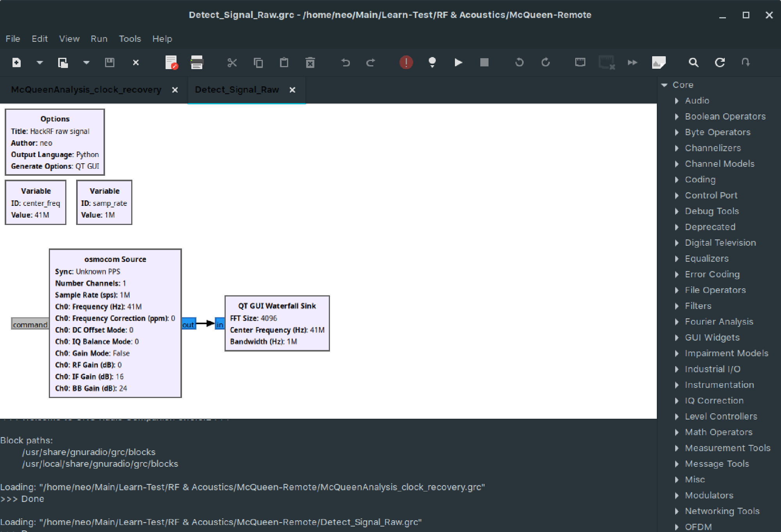The width and height of the screenshot is (781, 532).
Task: Rotate the selected block counterclockwise
Action: coord(519,62)
